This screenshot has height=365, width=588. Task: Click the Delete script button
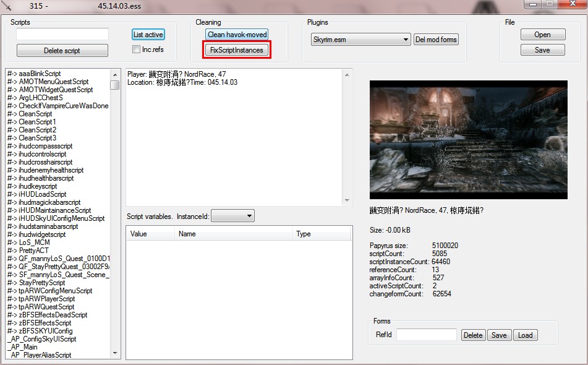pos(62,51)
